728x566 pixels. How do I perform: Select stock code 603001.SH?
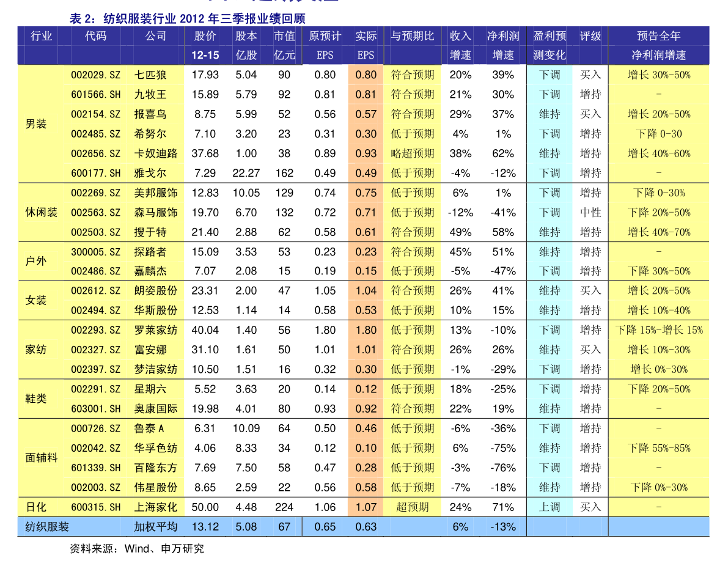point(95,409)
